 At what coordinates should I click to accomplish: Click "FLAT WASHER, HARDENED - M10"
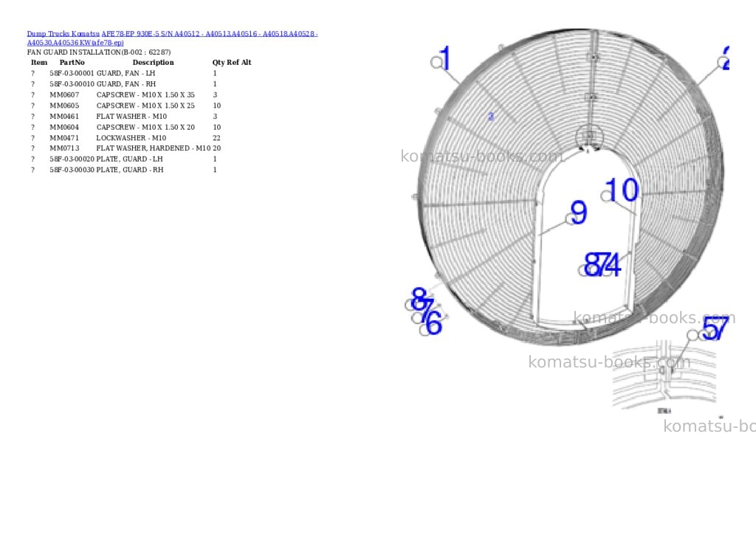154,148
